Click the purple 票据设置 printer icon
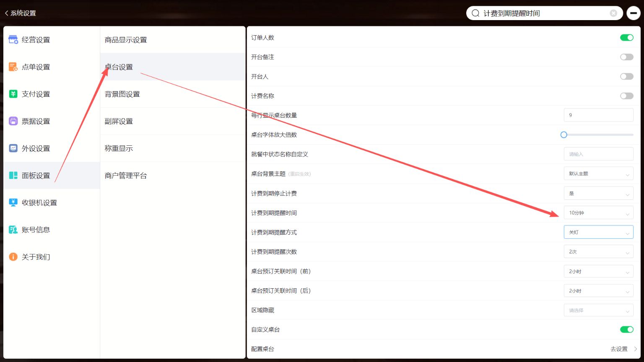 13,121
